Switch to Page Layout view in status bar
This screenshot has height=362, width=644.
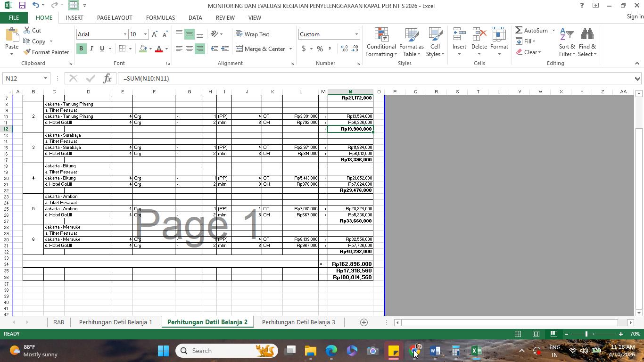pyautogui.click(x=536, y=334)
